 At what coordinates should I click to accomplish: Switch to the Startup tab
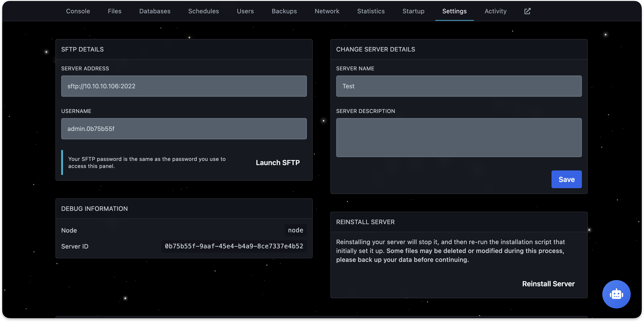click(413, 11)
